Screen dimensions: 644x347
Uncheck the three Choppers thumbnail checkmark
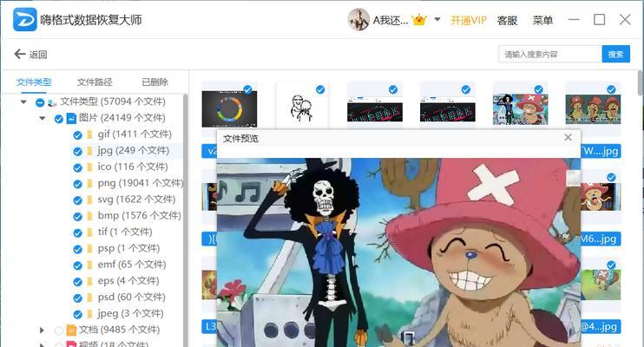(x=611, y=89)
